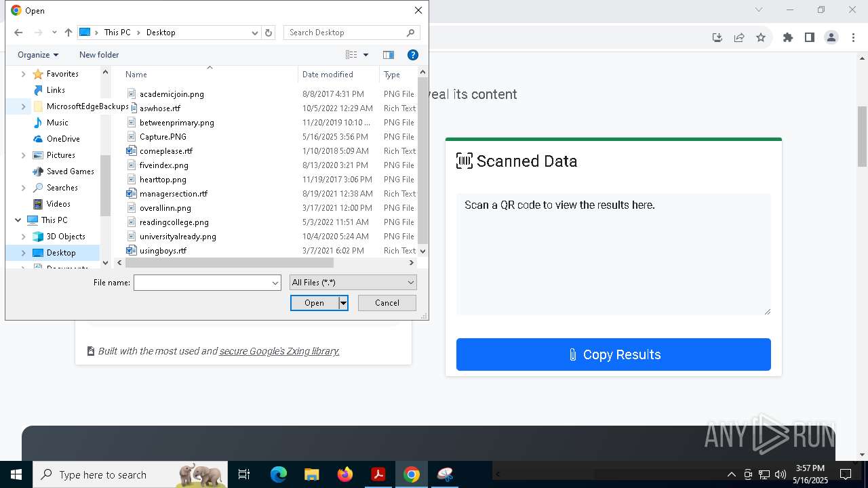This screenshot has height=488, width=868.
Task: Expand the Pictures tree node
Action: tap(24, 155)
